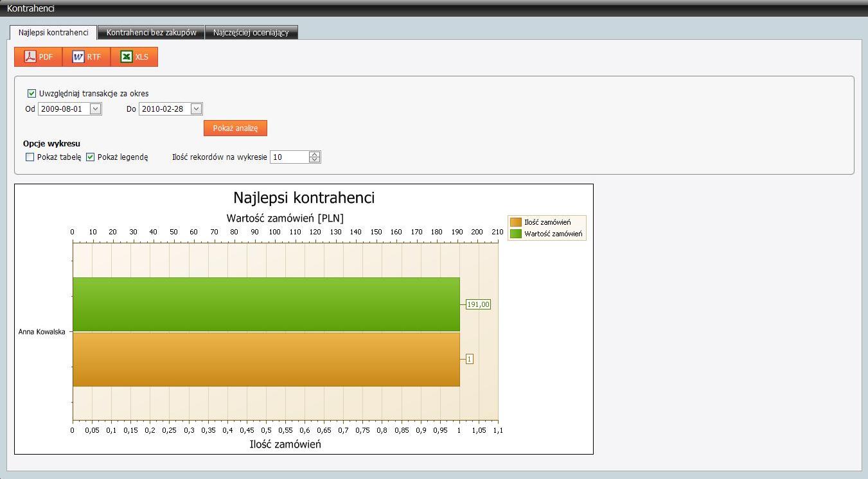868x479 pixels.
Task: Click Opcje wykresu heading
Action: 51,144
